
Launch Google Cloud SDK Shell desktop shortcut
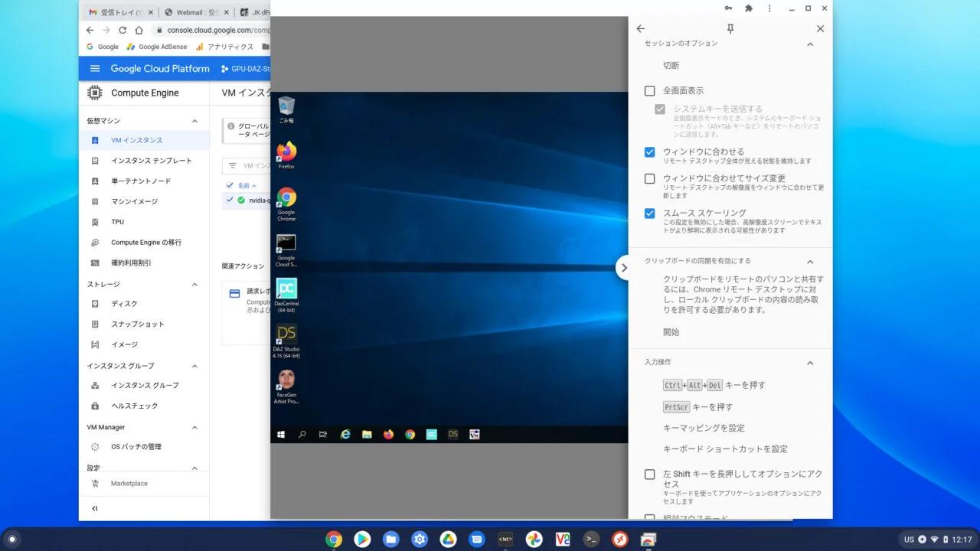point(286,249)
